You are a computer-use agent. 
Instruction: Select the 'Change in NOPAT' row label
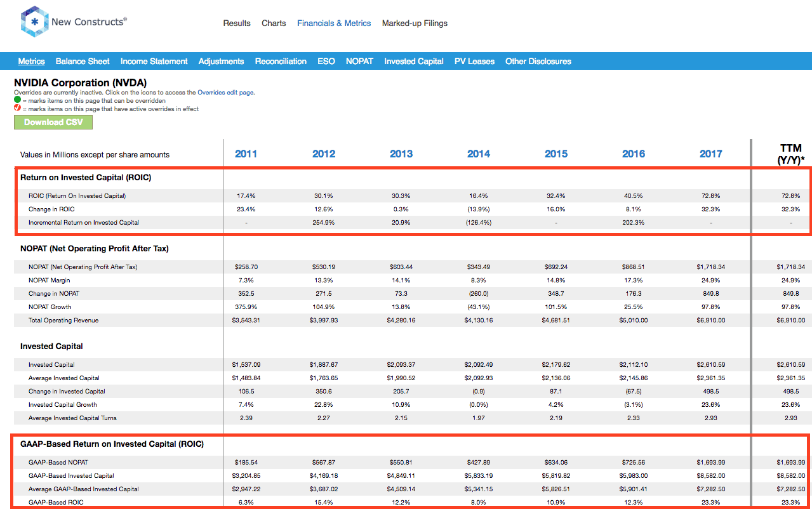54,294
